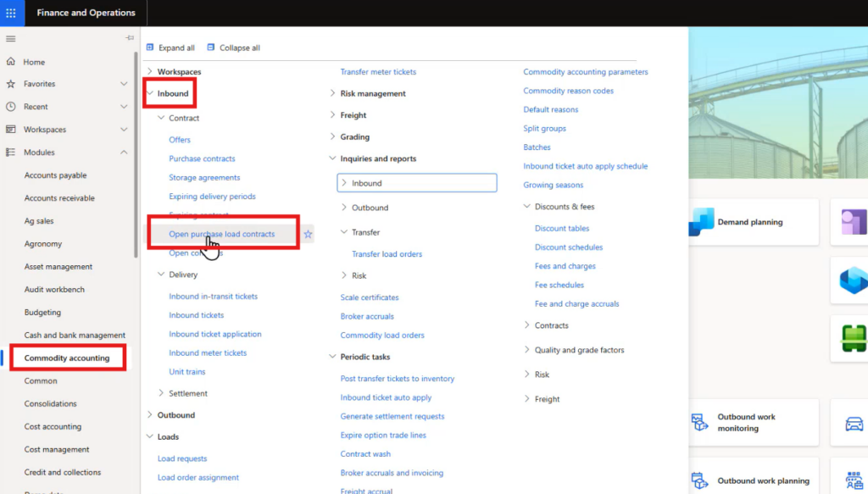Expand the Recent section chevron
868x494 pixels.
pos(124,106)
